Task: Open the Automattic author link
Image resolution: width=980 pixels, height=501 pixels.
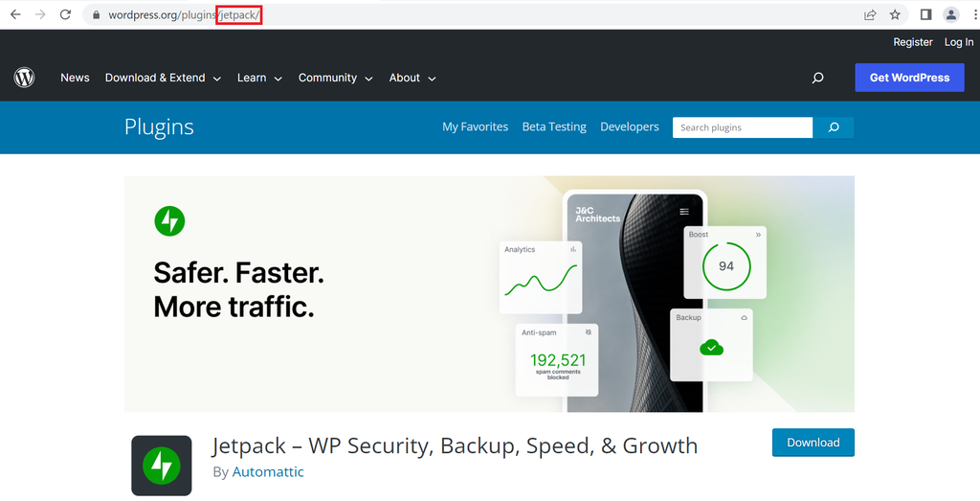Action: [x=269, y=471]
